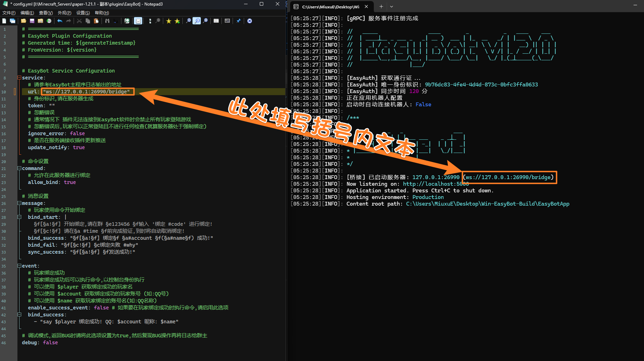Open terminal tab dropdown chevron
This screenshot has width=644, height=361.
[x=392, y=6]
